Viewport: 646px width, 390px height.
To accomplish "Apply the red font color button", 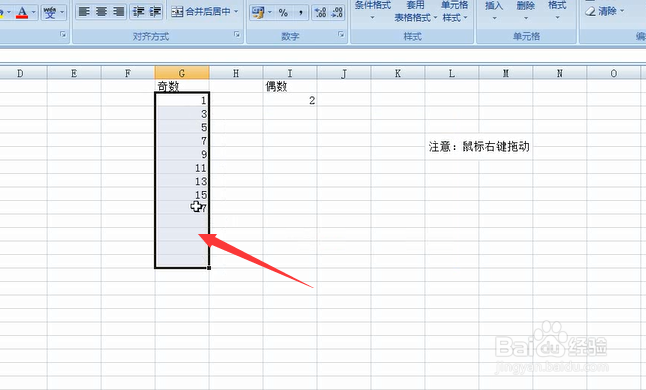I will pos(22,12).
